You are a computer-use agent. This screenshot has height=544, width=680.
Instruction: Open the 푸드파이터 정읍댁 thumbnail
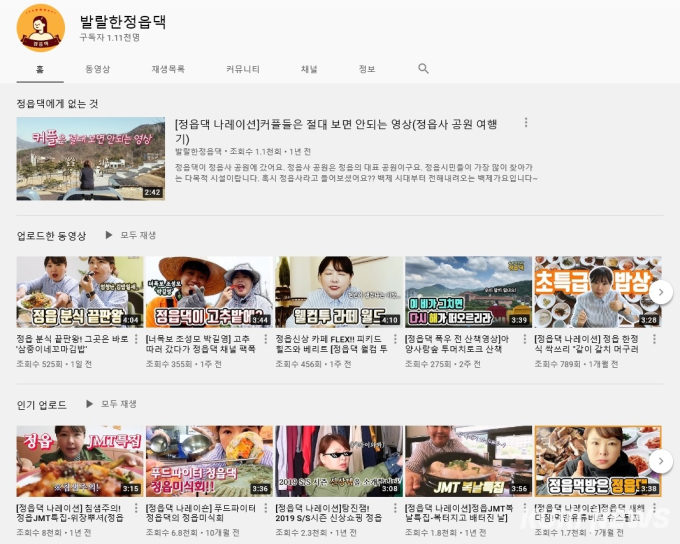click(209, 461)
